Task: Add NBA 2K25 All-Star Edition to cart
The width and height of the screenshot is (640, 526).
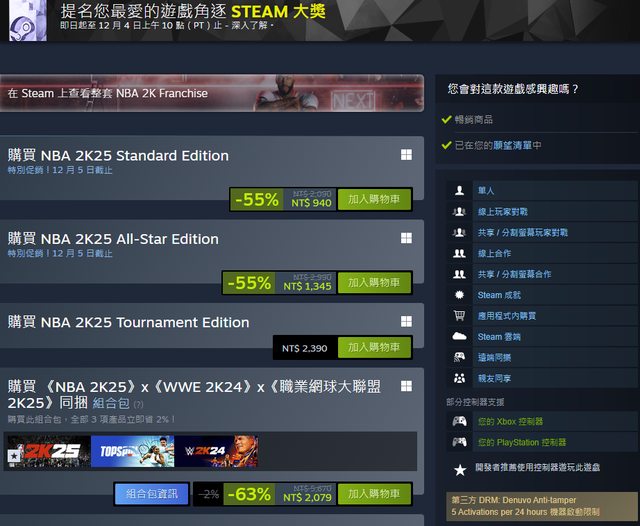Action: (x=374, y=283)
